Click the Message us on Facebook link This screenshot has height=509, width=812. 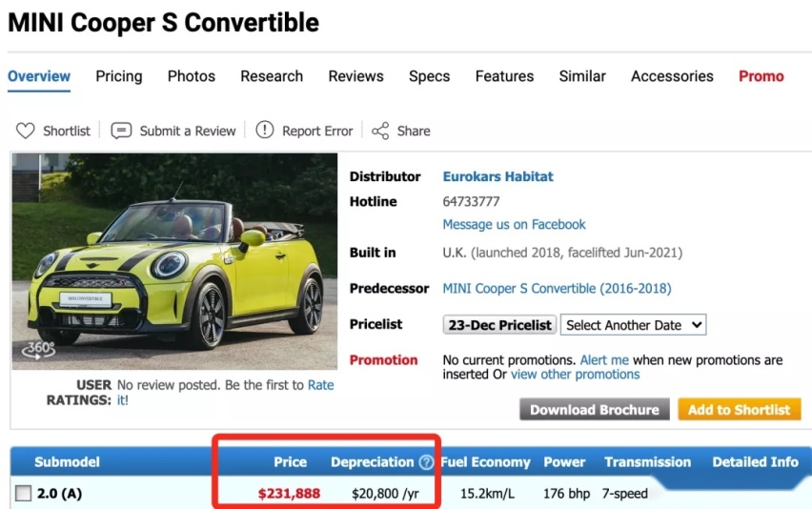pos(514,224)
